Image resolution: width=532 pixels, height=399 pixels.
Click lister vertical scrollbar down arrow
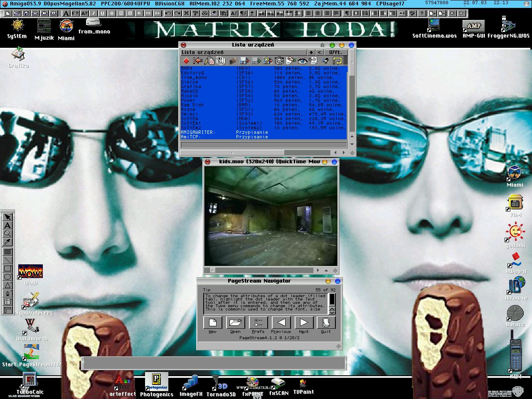(x=352, y=144)
